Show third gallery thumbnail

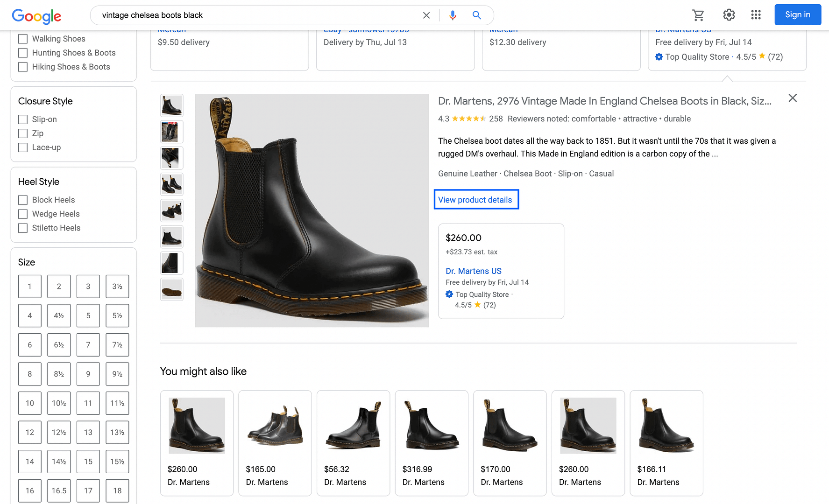[x=172, y=158]
